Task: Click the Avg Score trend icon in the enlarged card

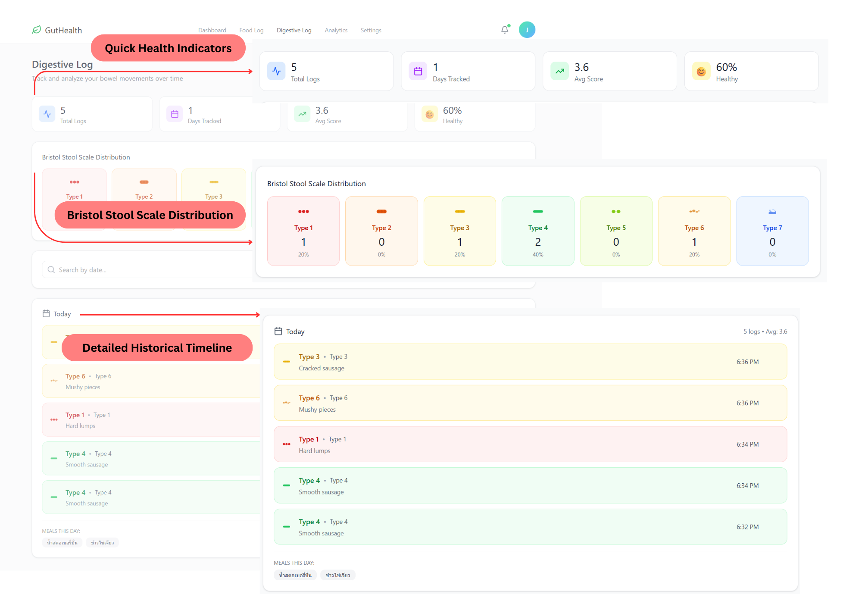Action: pyautogui.click(x=559, y=71)
